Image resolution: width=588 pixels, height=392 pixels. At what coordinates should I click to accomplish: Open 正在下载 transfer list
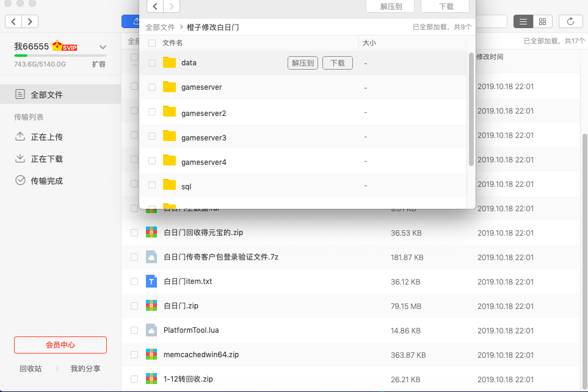47,159
